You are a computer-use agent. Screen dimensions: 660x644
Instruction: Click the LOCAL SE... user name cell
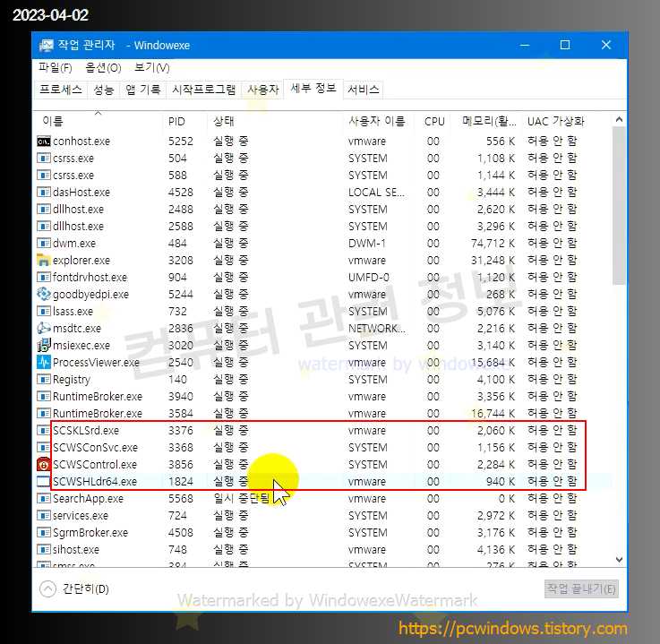click(x=376, y=193)
